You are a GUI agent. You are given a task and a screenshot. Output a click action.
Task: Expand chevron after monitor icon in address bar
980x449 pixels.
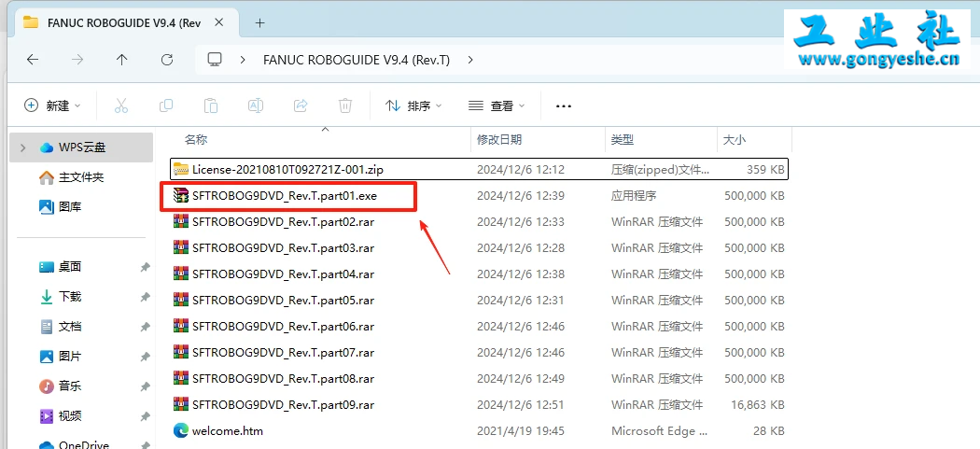click(243, 60)
